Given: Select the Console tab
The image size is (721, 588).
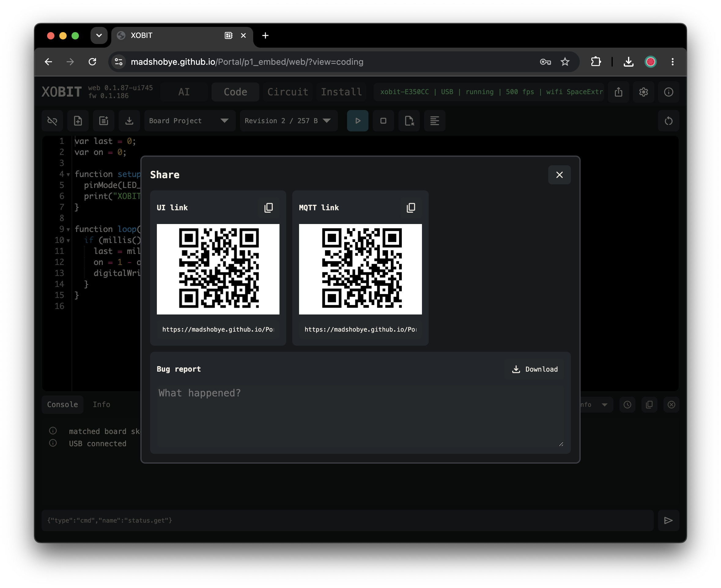Looking at the screenshot, I should 62,404.
